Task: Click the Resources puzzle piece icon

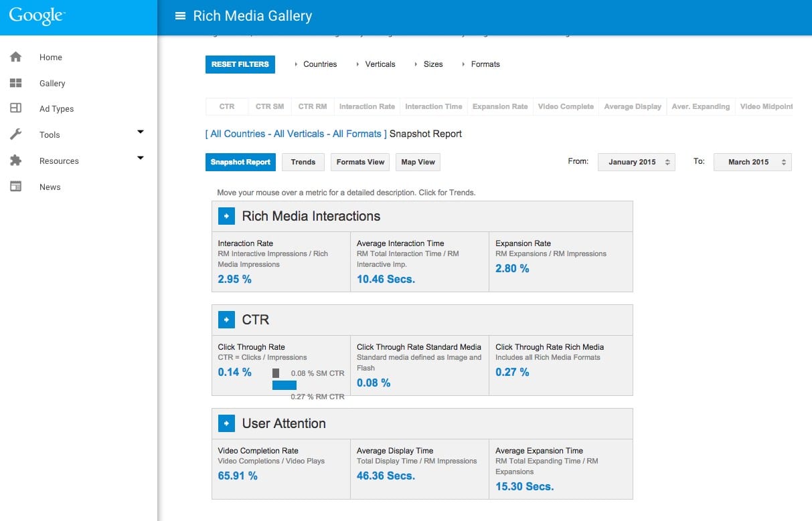Action: tap(16, 161)
